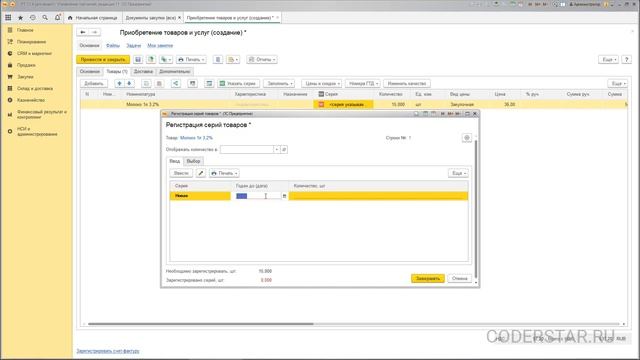This screenshot has width=640, height=360.
Task: Open the Заполнить dropdown
Action: coord(279,83)
